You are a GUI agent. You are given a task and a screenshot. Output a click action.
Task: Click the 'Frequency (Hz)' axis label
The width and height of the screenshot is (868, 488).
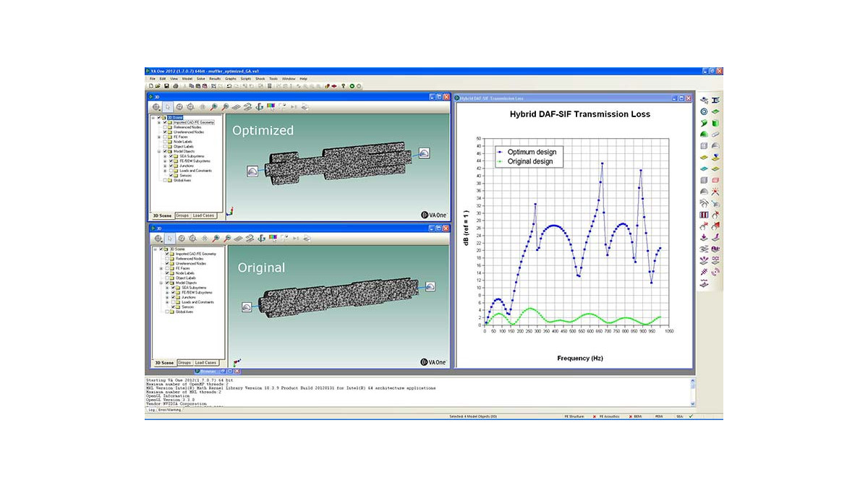point(580,358)
